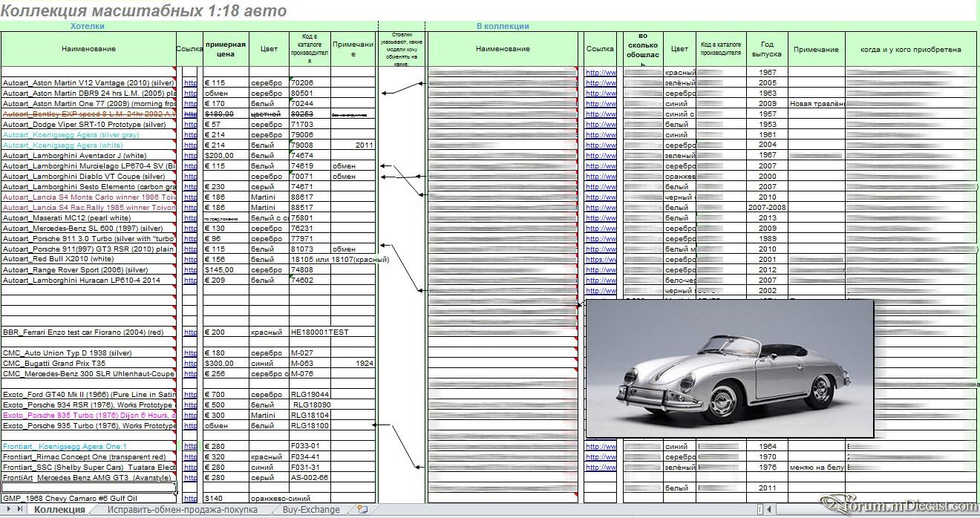Select the '18105 или 18107(красный)' cell
The height and width of the screenshot is (518, 980).
click(x=340, y=260)
